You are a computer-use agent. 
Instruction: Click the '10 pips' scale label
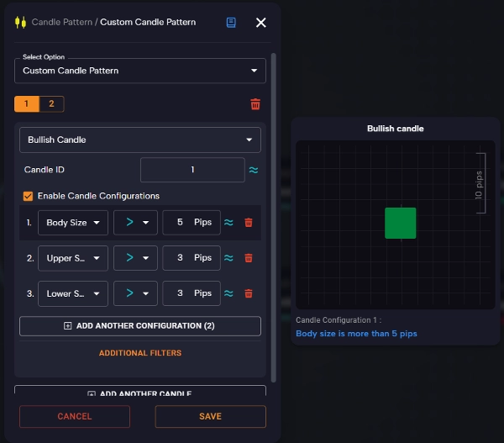(479, 185)
